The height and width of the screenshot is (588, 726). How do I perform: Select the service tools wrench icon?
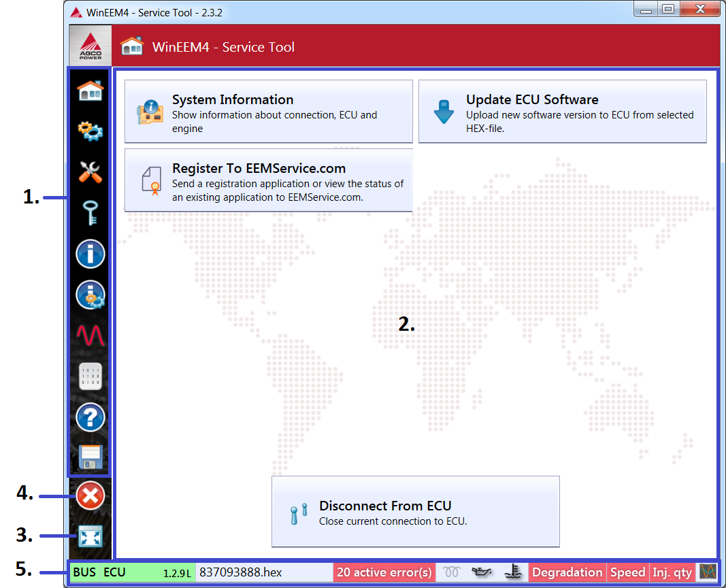[90, 172]
